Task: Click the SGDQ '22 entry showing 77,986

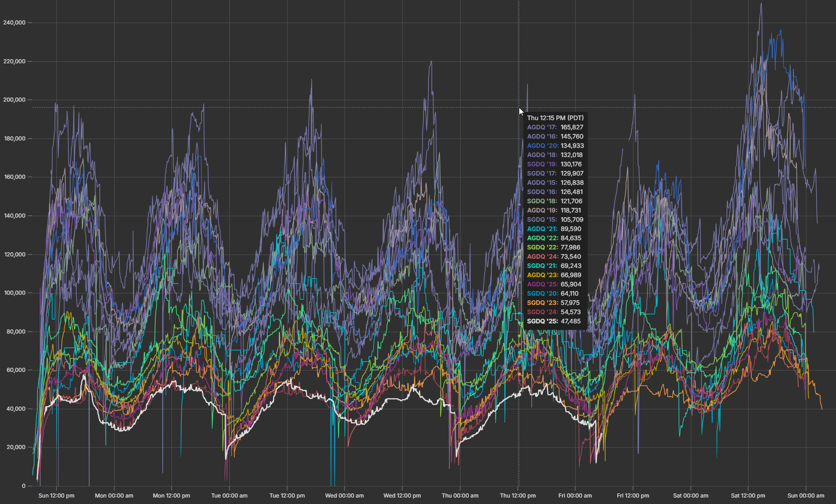Action: click(x=553, y=247)
